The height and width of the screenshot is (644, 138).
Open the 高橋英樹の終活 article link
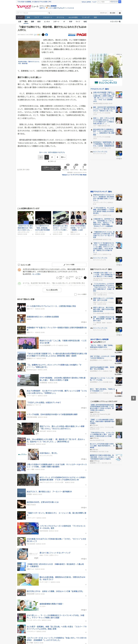43,317
